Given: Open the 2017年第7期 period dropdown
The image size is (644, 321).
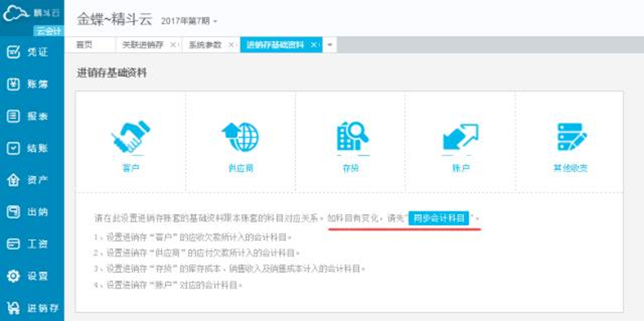Looking at the screenshot, I should [189, 21].
